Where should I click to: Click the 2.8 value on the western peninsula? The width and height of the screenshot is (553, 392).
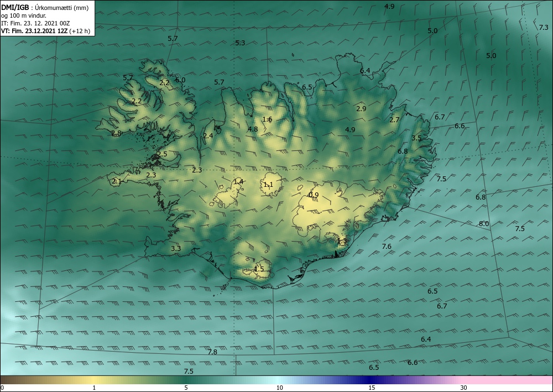[x=116, y=133]
